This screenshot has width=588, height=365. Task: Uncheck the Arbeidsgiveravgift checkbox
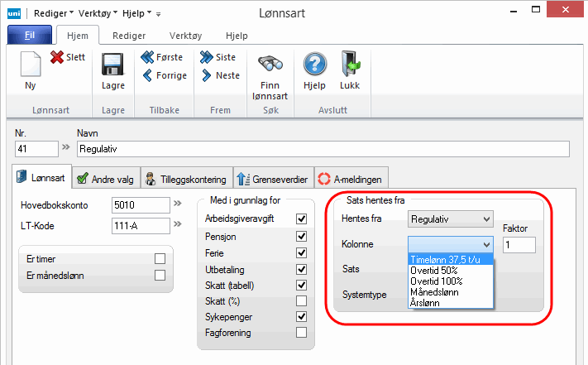pyautogui.click(x=301, y=219)
